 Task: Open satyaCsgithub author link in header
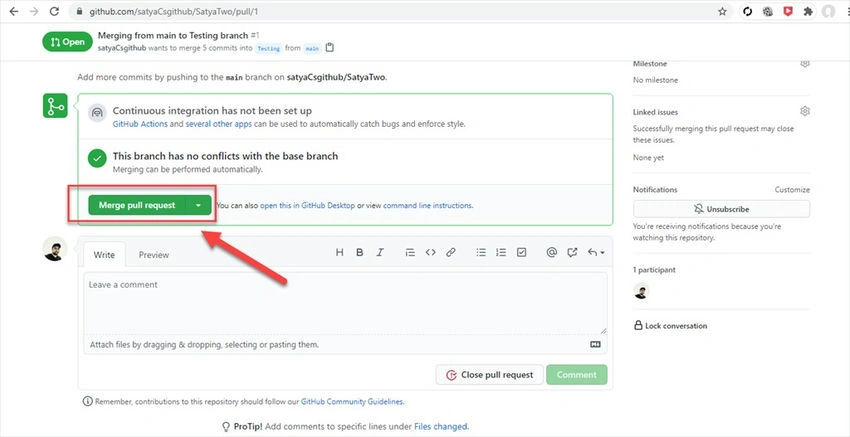(x=121, y=48)
